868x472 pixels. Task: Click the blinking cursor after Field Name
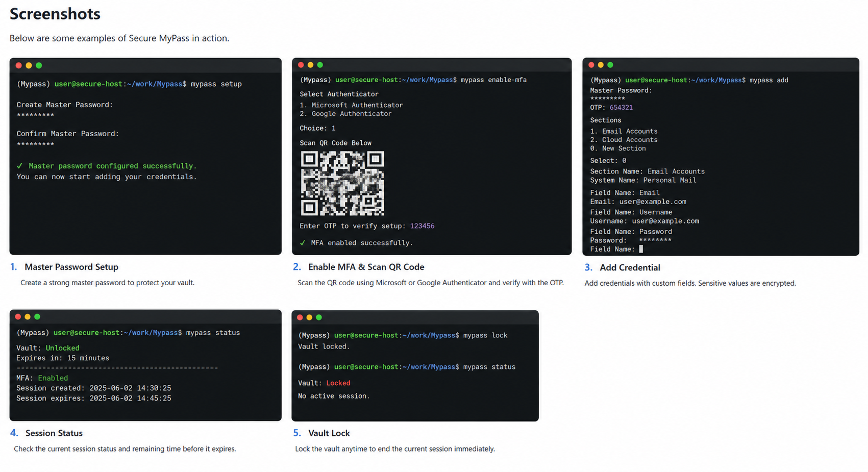[x=641, y=249]
